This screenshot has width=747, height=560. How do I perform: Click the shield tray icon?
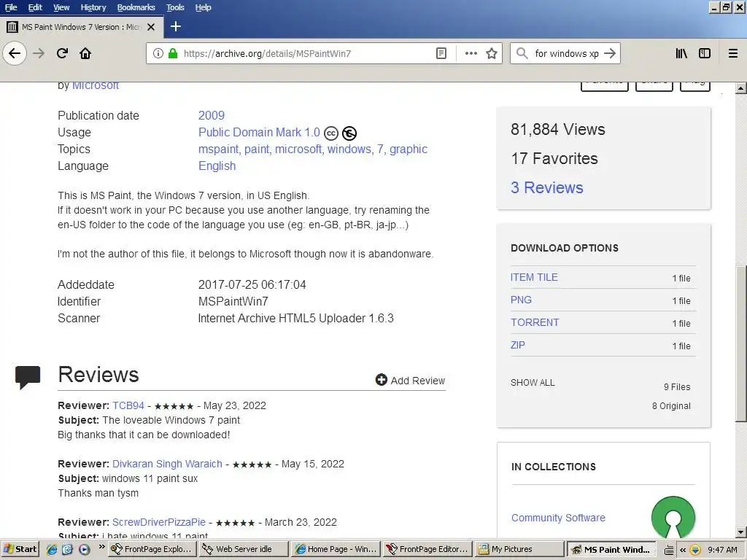pos(695,550)
